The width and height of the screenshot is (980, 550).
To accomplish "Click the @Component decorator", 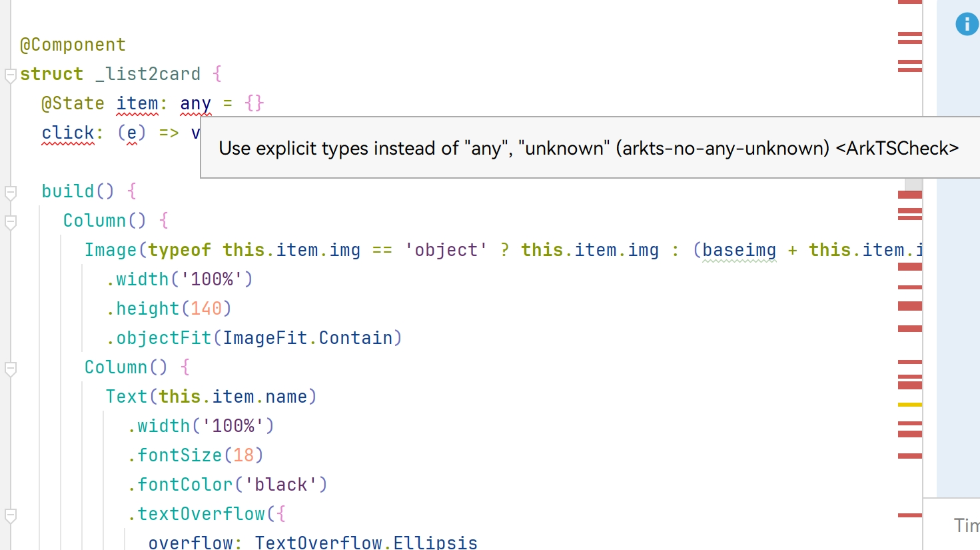I will click(x=73, y=45).
